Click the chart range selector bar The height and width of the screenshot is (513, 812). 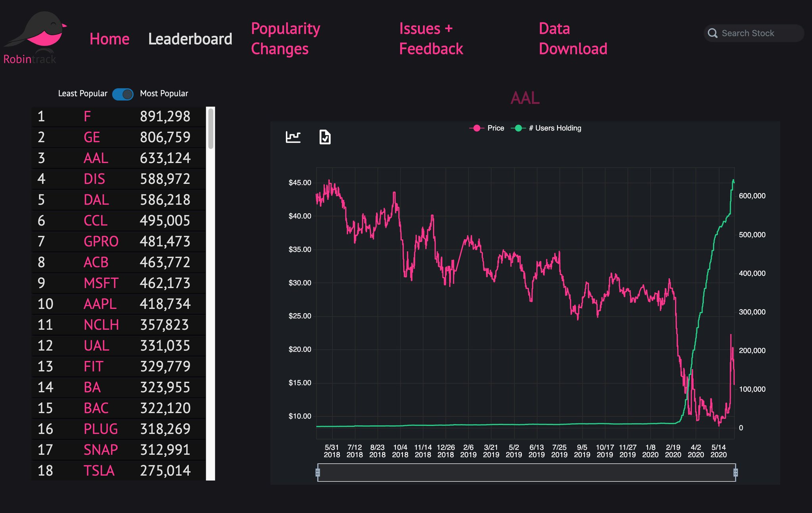(x=527, y=472)
